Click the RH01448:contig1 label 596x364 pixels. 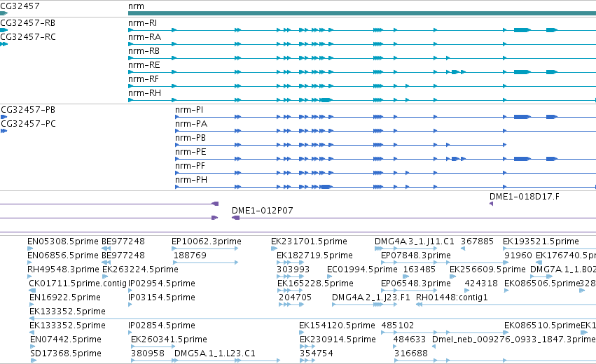452,298
